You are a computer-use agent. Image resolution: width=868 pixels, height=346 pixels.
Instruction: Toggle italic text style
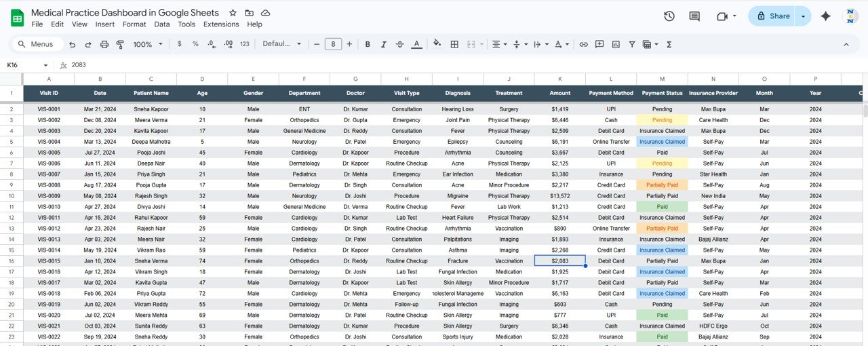(384, 44)
